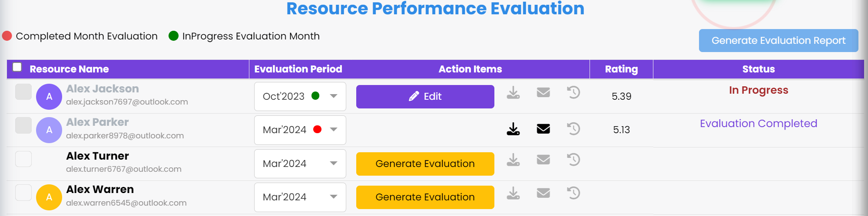Image resolution: width=868 pixels, height=216 pixels.
Task: Email Alex Parker's evaluation
Action: point(543,129)
